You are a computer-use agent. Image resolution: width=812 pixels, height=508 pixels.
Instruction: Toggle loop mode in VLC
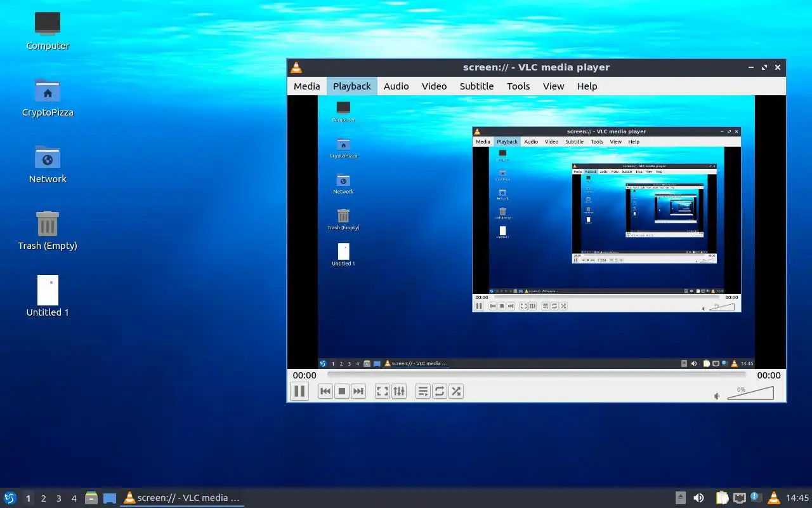pyautogui.click(x=440, y=391)
